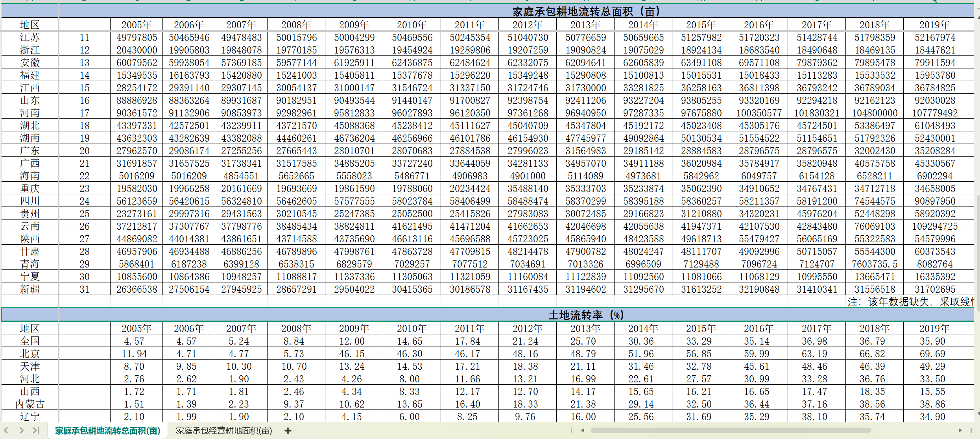Screen dimensions: 980x439
Task: Click the horizontal scrollbar thumb
Action: pyautogui.click(x=731, y=430)
